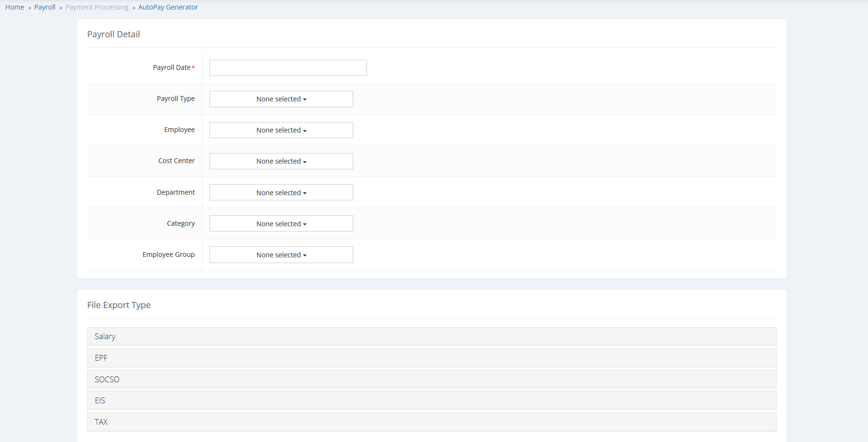Click the Home breadcrumb link
868x442 pixels.
[x=15, y=7]
